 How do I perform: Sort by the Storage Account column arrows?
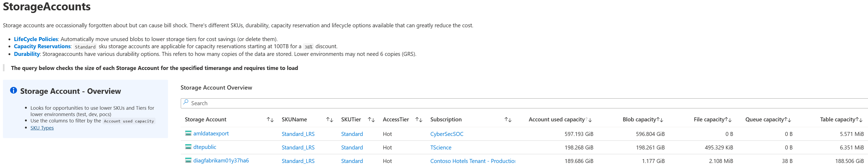click(x=270, y=120)
